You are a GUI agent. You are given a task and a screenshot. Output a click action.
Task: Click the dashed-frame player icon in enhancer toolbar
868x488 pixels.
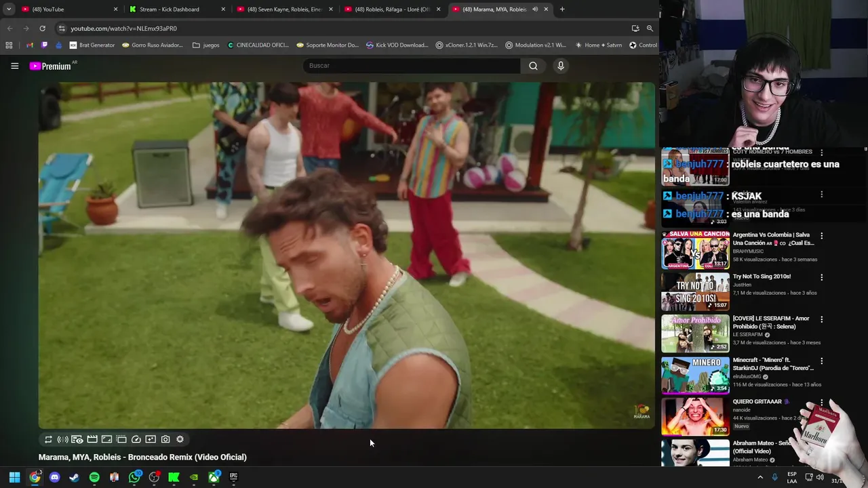(121, 439)
